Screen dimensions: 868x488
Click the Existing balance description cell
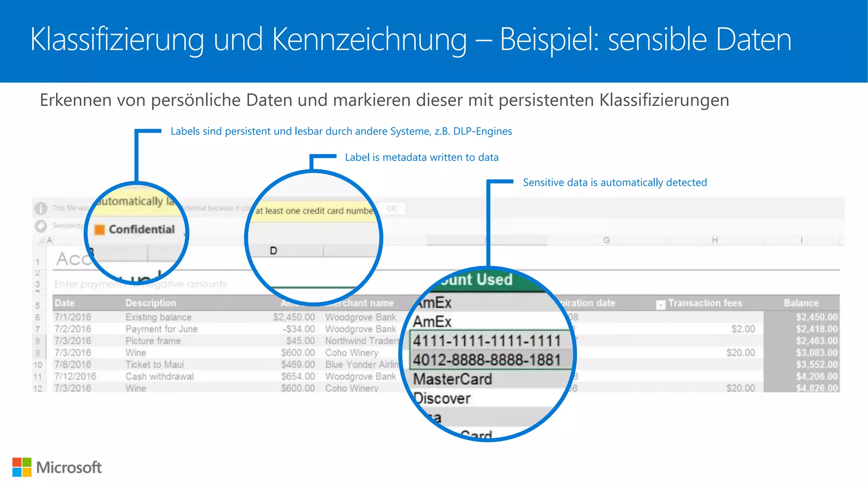(159, 317)
